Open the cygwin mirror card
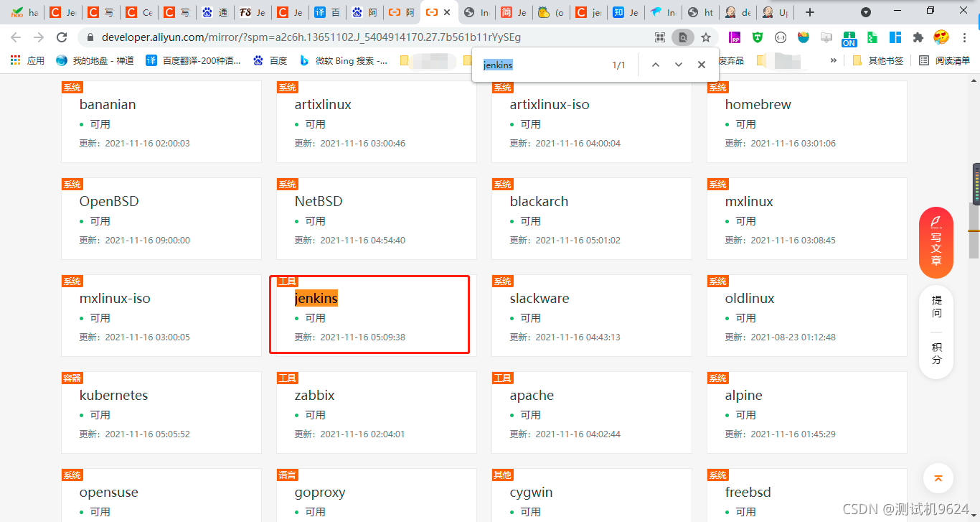The image size is (980, 522). point(592,495)
